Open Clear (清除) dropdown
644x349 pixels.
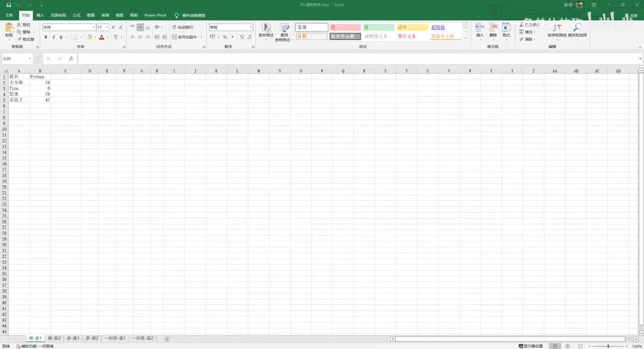click(527, 39)
